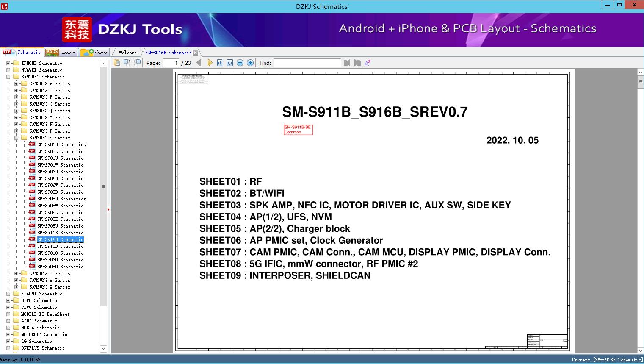Click PDF icon of SM-S908W Schematic
Image resolution: width=644 pixels, height=364 pixels.
pos(32,205)
